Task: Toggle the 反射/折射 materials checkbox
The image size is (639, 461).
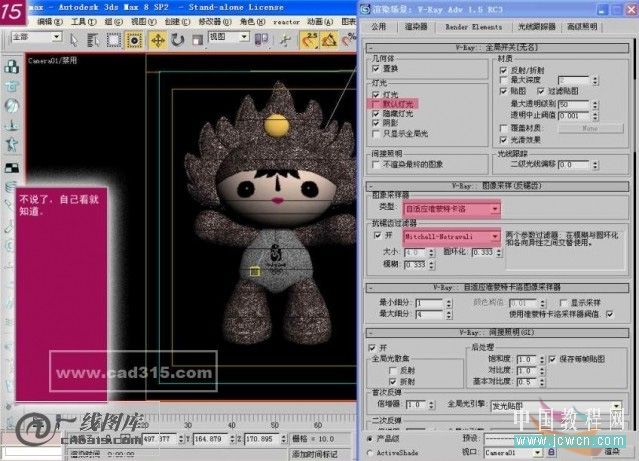Action: [504, 71]
